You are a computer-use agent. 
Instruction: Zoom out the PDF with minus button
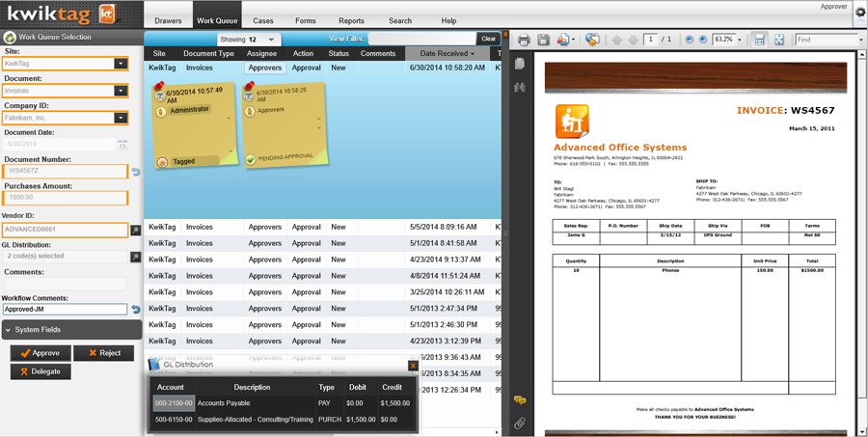690,40
